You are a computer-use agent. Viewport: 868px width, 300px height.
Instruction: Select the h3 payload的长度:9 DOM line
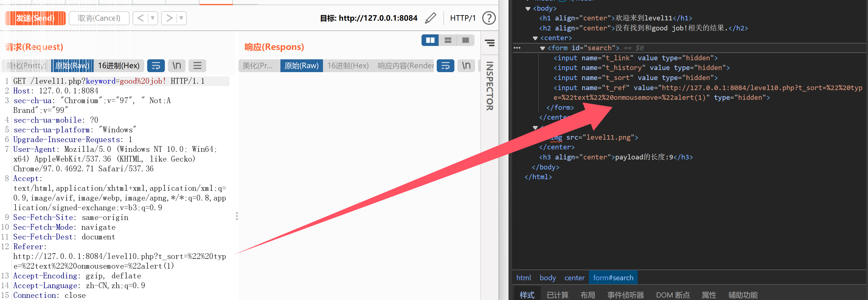point(616,157)
